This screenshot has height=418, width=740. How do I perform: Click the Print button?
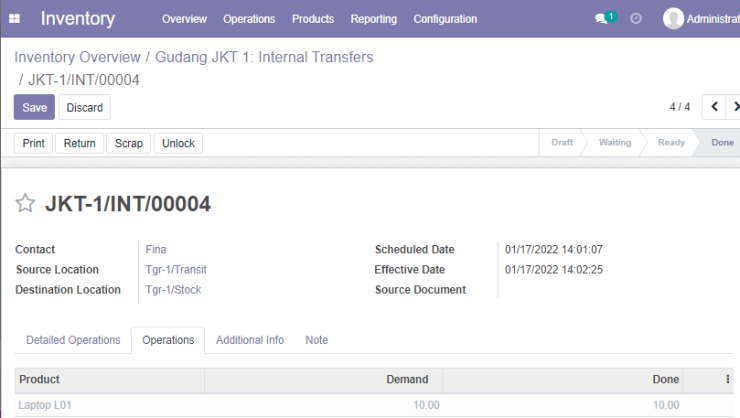(34, 143)
